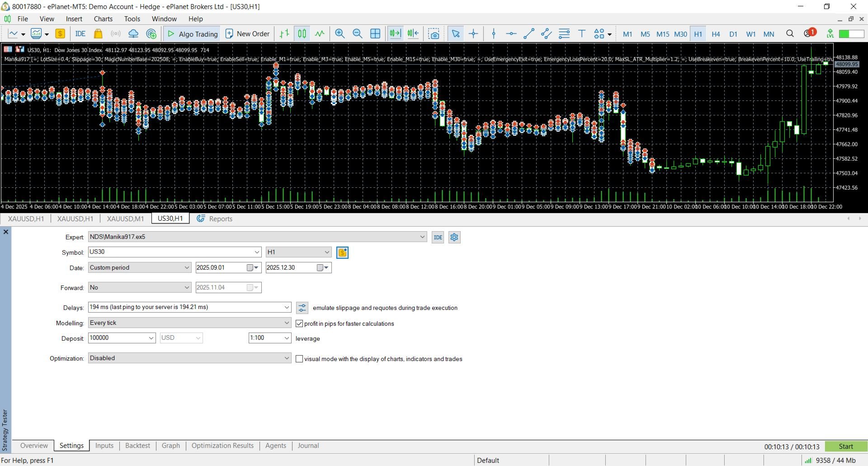The width and height of the screenshot is (868, 466).
Task: Switch to the XAUUSD,M1 chart tab
Action: point(125,219)
